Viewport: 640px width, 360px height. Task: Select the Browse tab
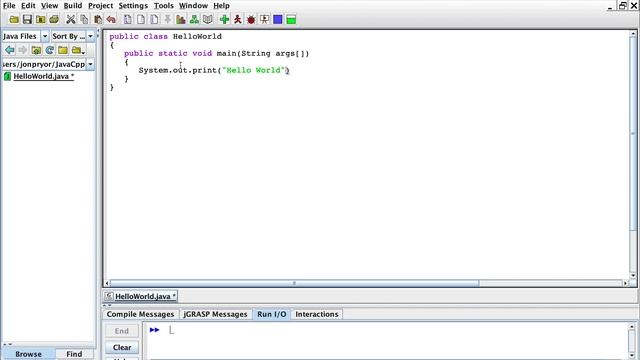click(x=29, y=354)
